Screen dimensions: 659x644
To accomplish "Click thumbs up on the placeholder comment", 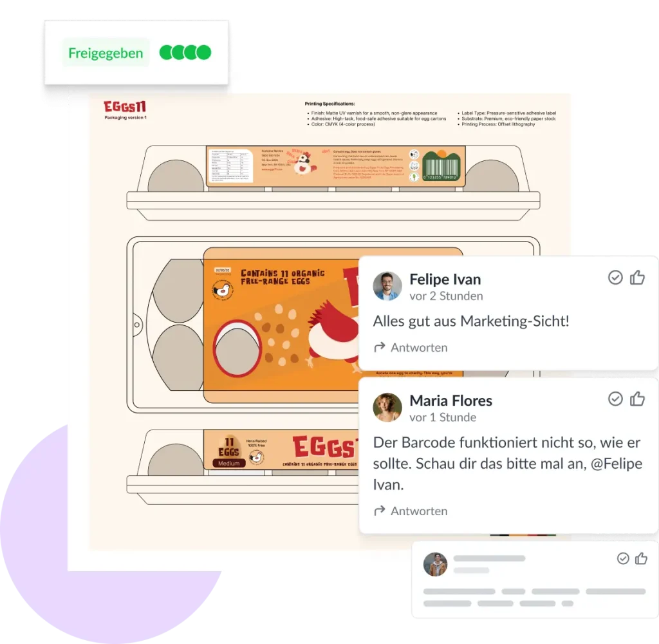I will pyautogui.click(x=641, y=558).
